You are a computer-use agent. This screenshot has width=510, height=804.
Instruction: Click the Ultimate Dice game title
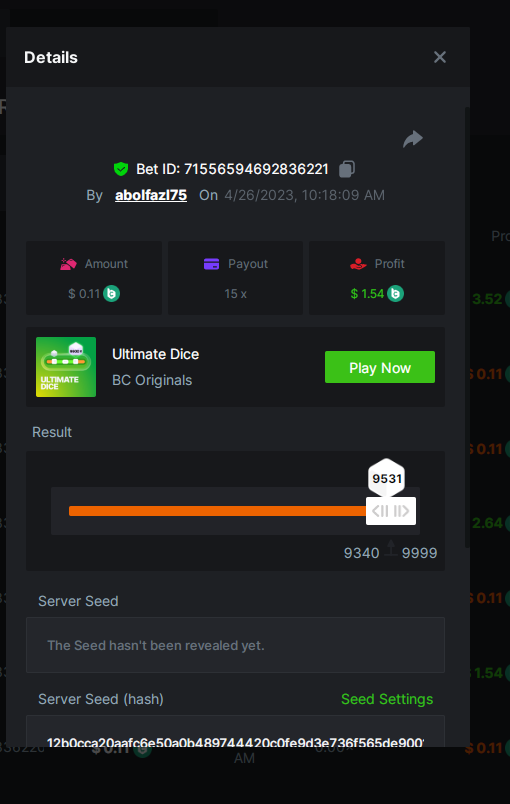pyautogui.click(x=155, y=354)
